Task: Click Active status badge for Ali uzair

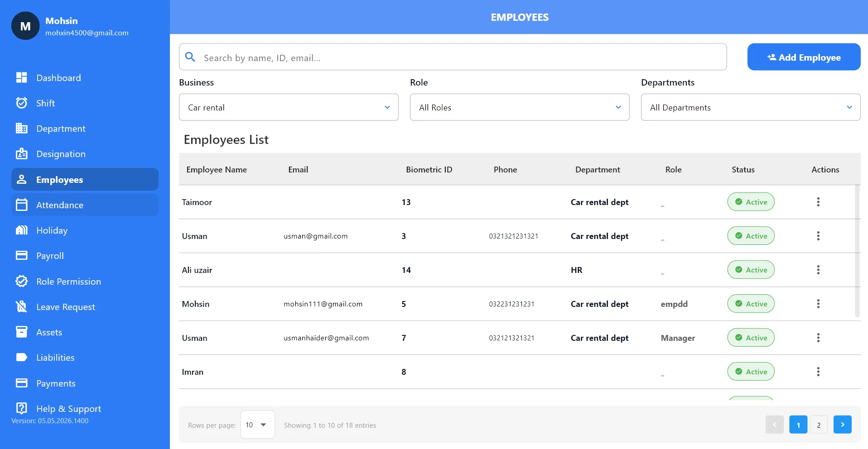Action: point(751,270)
